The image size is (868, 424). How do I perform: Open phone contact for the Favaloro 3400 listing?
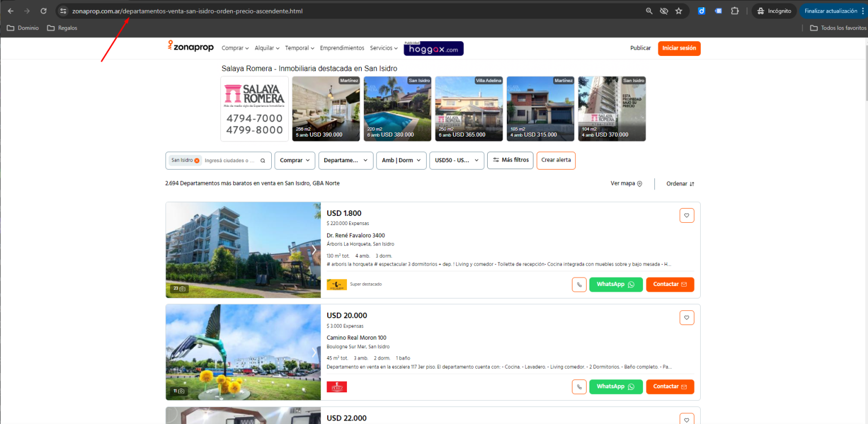pos(579,284)
